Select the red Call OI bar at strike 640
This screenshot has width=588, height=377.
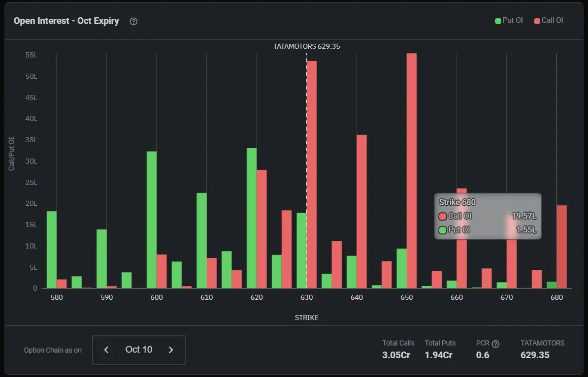pyautogui.click(x=362, y=211)
